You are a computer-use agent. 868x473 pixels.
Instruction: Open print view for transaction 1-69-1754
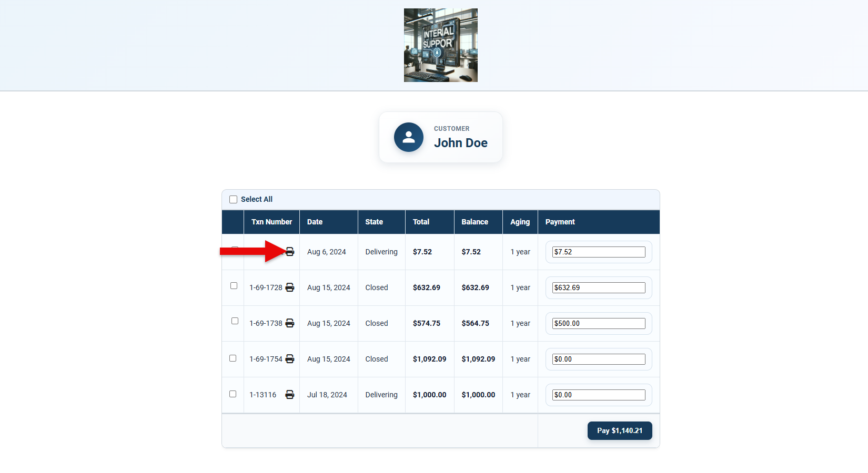pos(289,359)
